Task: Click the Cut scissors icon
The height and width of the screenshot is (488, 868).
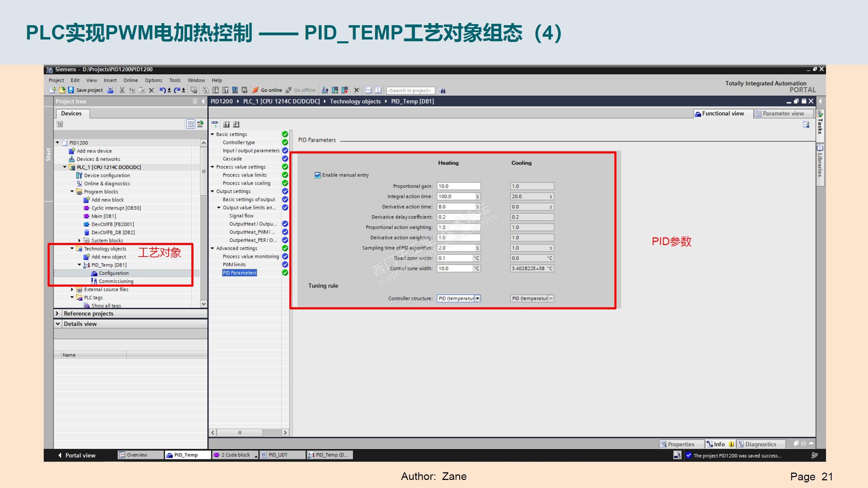Action: click(122, 90)
